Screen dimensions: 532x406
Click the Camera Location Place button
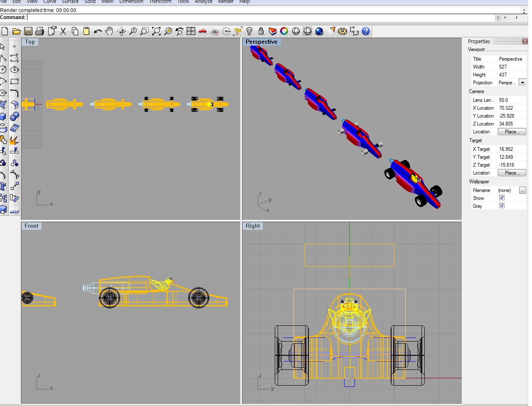tap(512, 132)
